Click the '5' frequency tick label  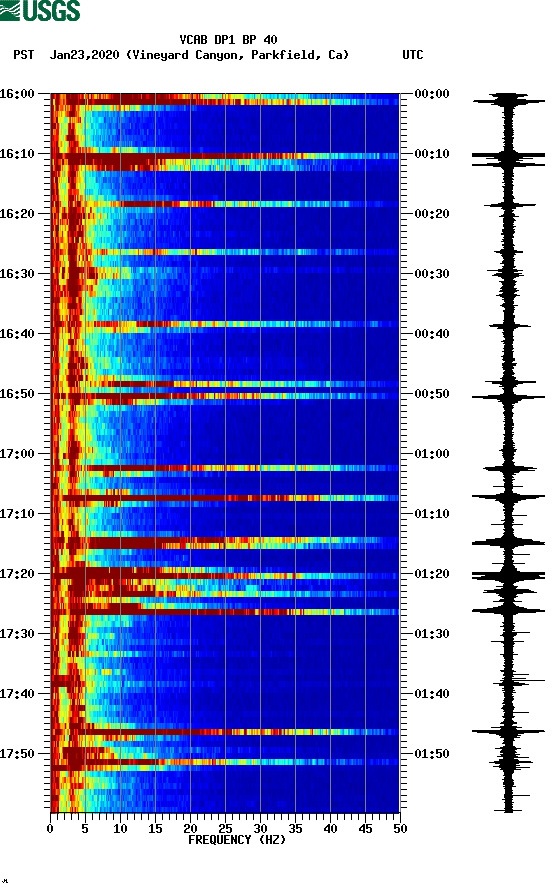85,829
